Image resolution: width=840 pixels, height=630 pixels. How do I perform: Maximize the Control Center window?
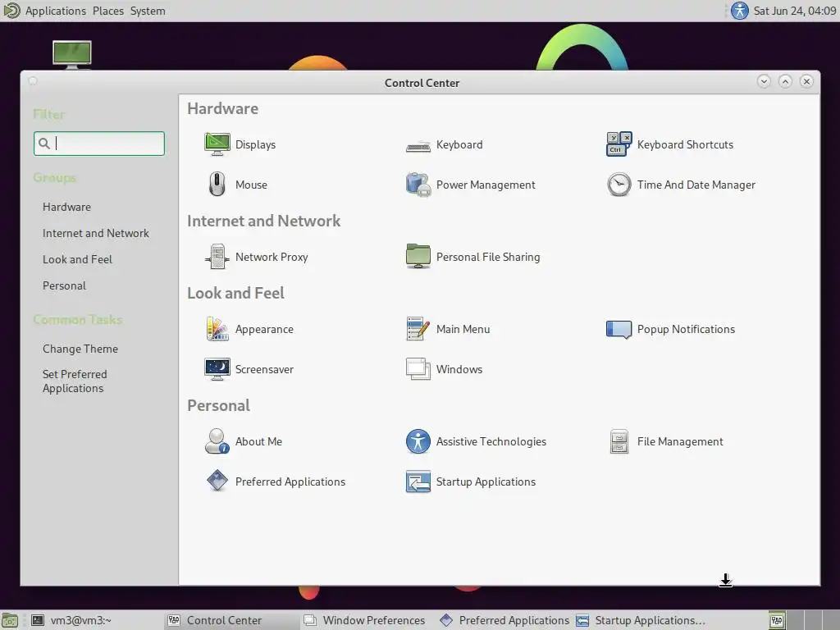coord(785,81)
